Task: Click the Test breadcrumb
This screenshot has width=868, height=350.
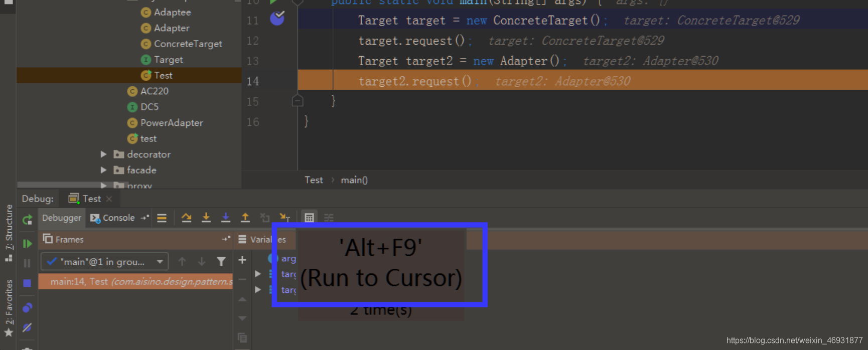Action: point(314,180)
